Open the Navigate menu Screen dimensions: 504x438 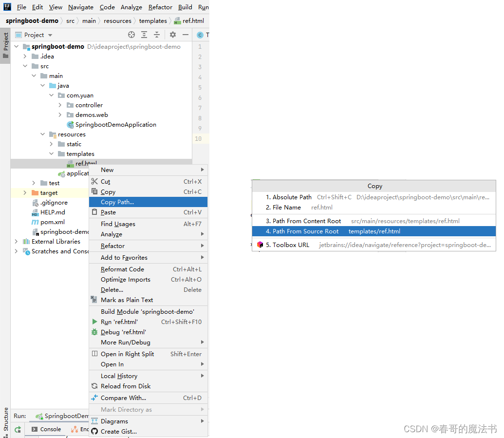pyautogui.click(x=81, y=7)
